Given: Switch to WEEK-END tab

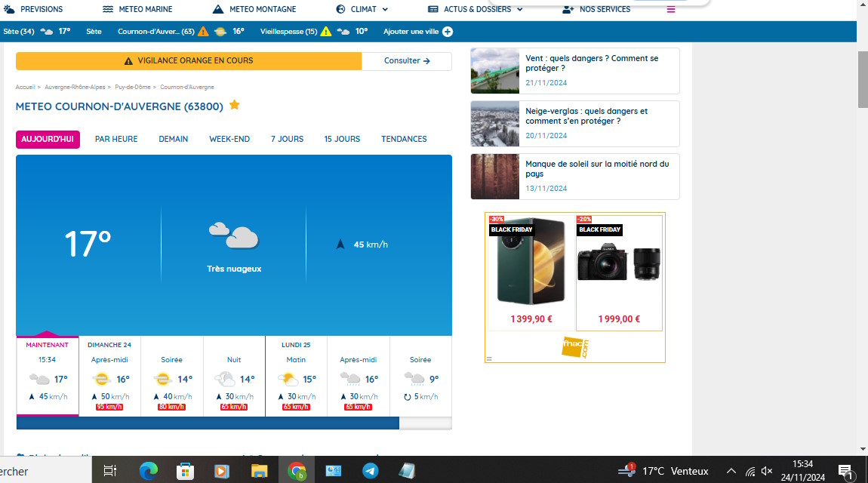Looking at the screenshot, I should (229, 140).
